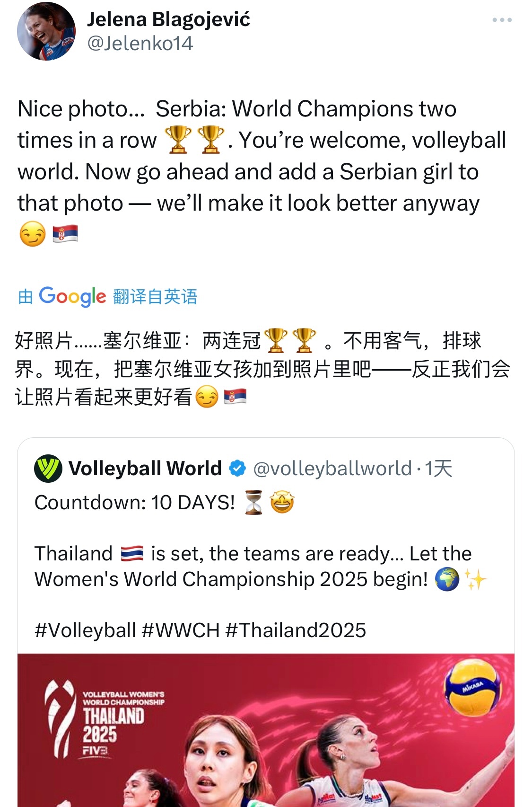Tap the Countdown: 10 DAYS! quoted text
The width and height of the screenshot is (532, 807).
[x=135, y=503]
